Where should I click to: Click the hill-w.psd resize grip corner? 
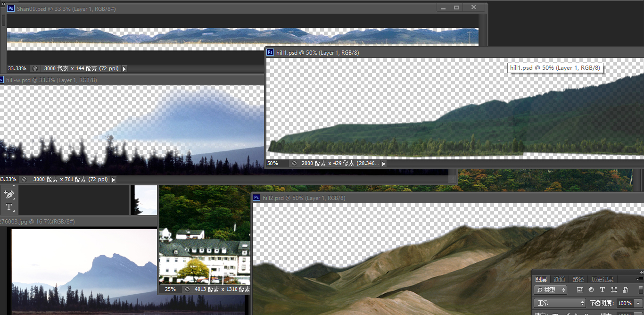tap(453, 180)
